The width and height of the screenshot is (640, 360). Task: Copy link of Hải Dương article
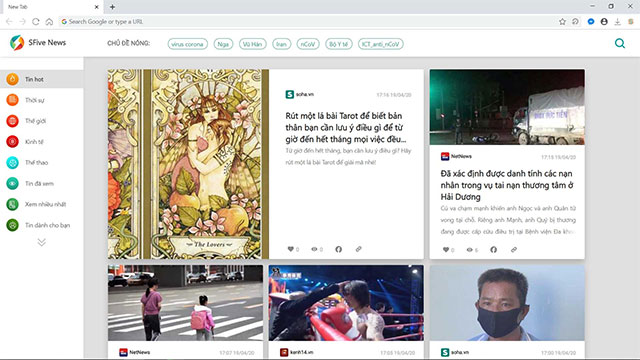point(513,249)
